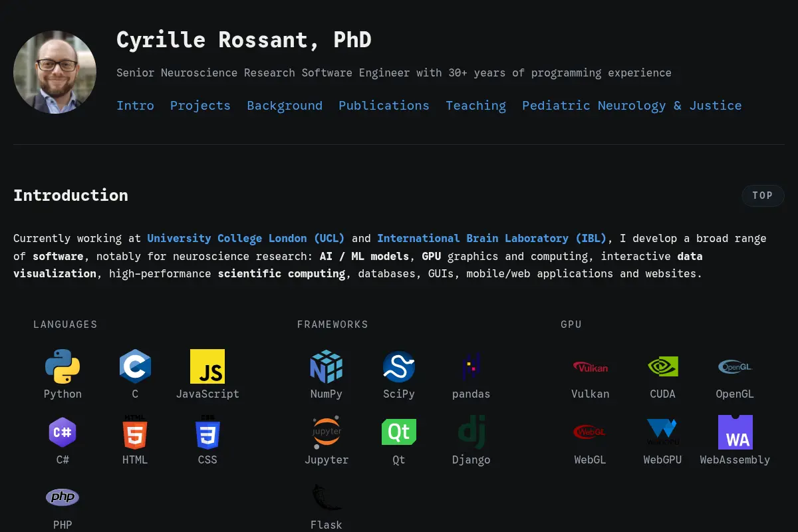Click the bold words scientific computing

pos(282,273)
